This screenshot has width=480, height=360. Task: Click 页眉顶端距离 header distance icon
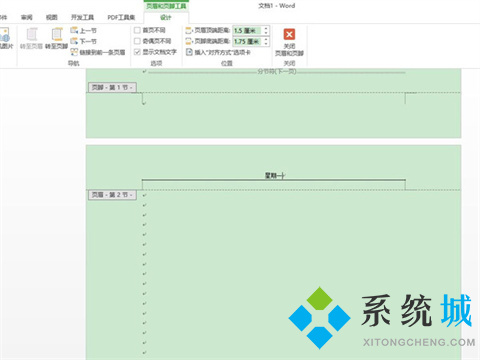(189, 31)
